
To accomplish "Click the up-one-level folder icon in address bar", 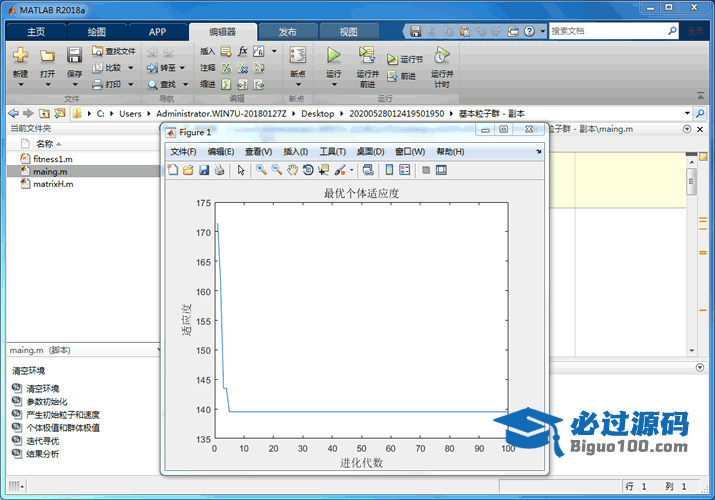I will (44, 113).
